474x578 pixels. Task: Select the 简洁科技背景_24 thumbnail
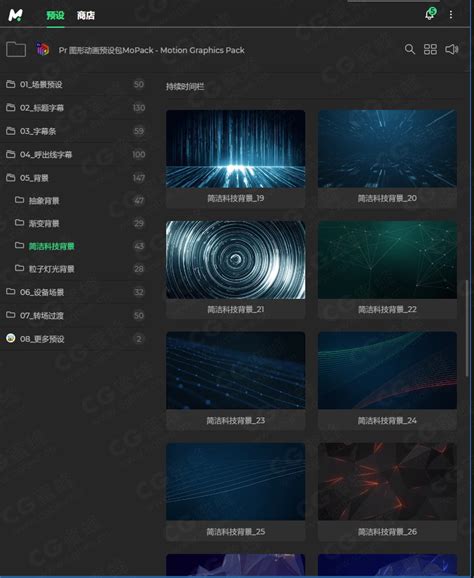pos(387,371)
